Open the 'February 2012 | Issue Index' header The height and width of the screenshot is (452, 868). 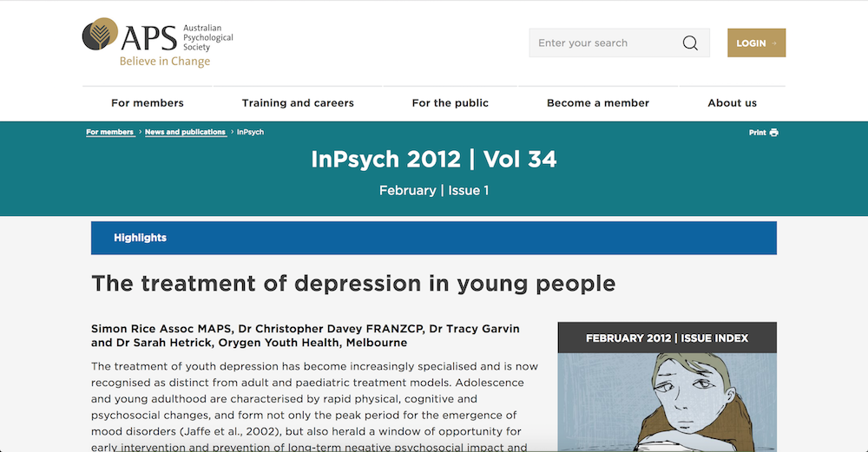(667, 337)
